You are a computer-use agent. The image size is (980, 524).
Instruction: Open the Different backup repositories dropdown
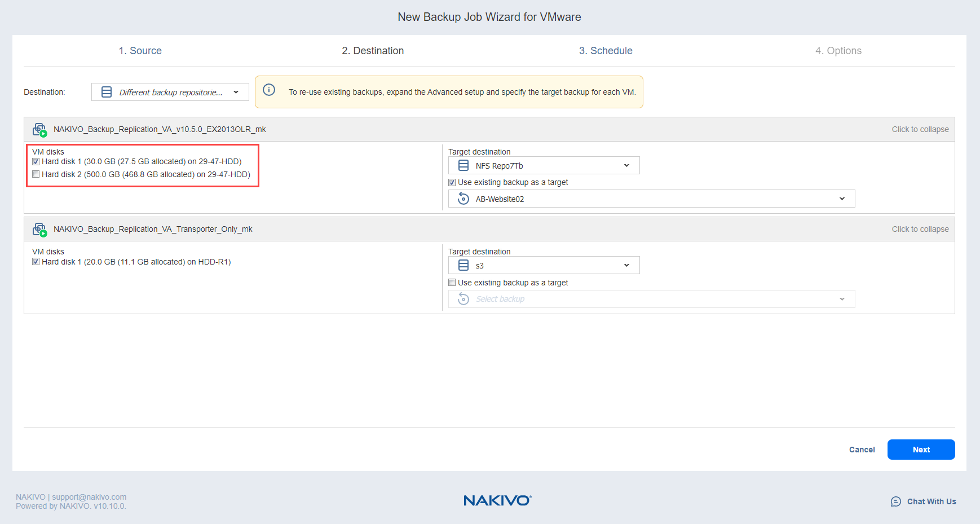point(170,92)
